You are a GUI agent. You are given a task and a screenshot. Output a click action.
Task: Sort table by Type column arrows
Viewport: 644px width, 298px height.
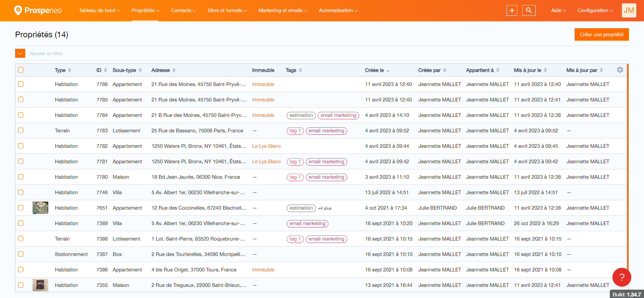(x=70, y=70)
